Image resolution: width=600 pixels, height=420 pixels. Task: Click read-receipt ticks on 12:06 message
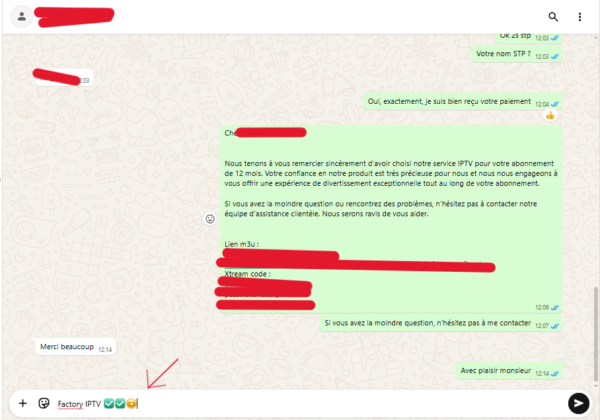(x=554, y=308)
